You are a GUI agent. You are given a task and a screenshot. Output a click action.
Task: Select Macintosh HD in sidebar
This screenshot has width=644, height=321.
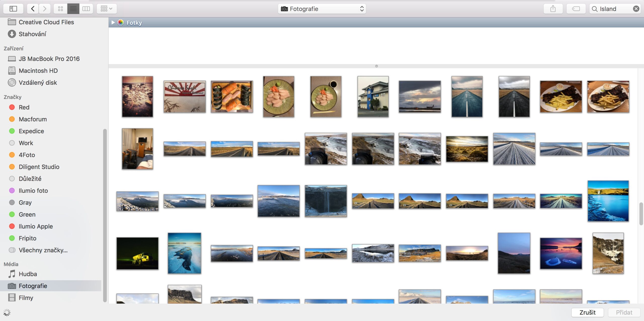click(38, 71)
